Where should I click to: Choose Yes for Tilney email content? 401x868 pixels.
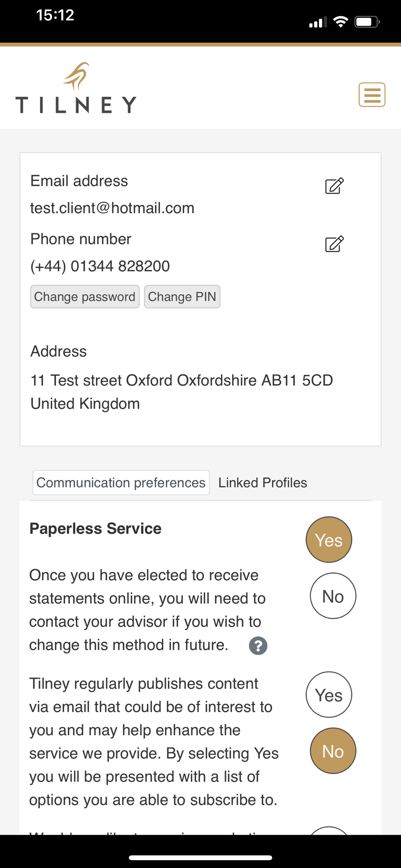[329, 695]
